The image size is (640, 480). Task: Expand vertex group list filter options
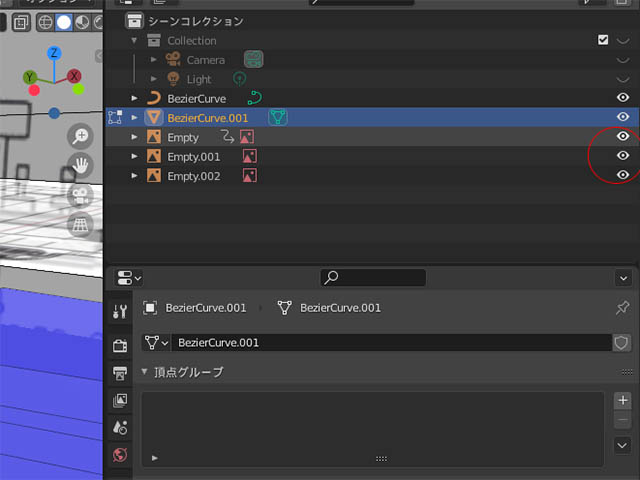(x=155, y=458)
